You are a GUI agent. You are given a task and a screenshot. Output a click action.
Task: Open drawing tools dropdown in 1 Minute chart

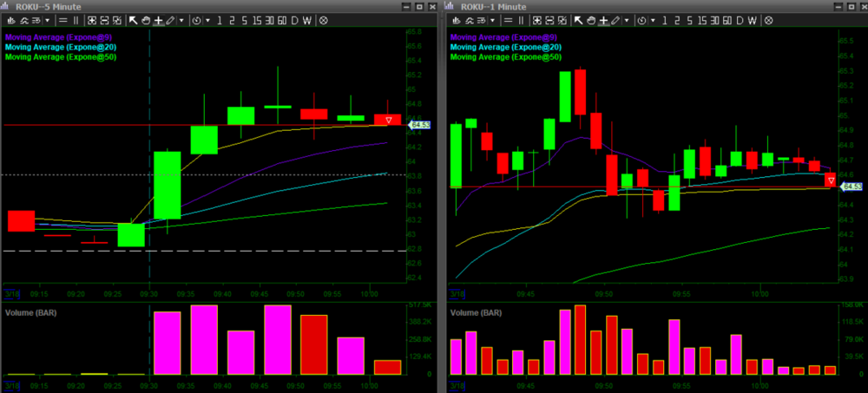tap(626, 19)
